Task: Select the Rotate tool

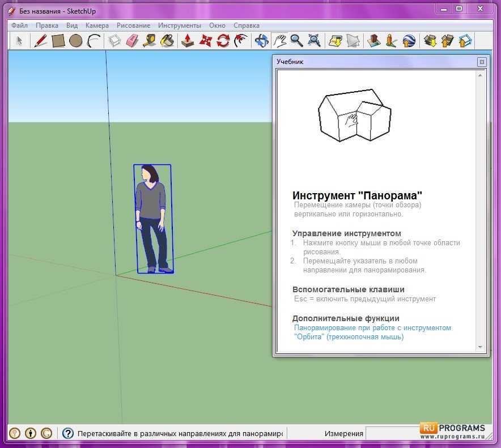Action: [223, 41]
